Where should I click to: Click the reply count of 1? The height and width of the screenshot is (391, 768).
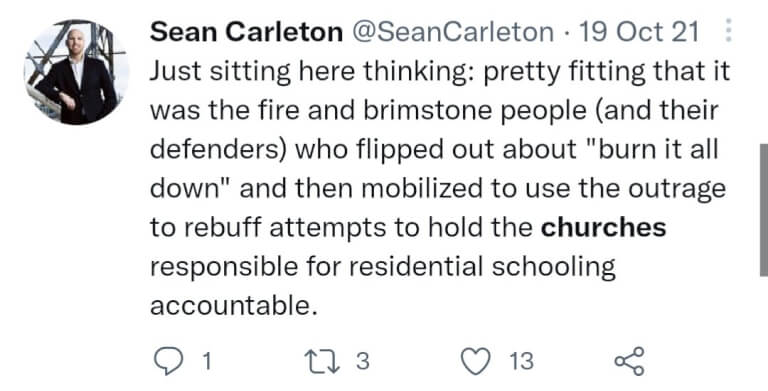(x=207, y=362)
